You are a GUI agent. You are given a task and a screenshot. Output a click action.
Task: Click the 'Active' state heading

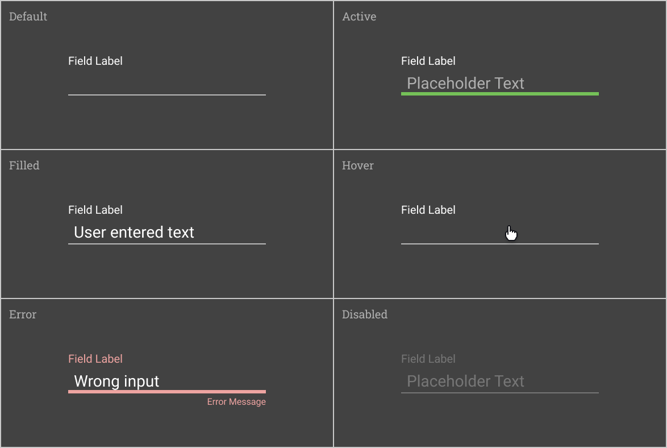point(359,17)
